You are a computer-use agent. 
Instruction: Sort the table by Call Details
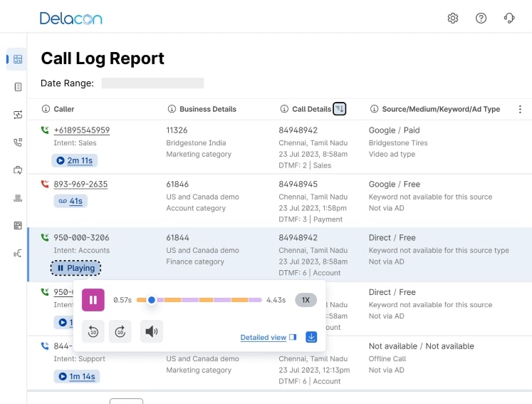click(x=340, y=109)
